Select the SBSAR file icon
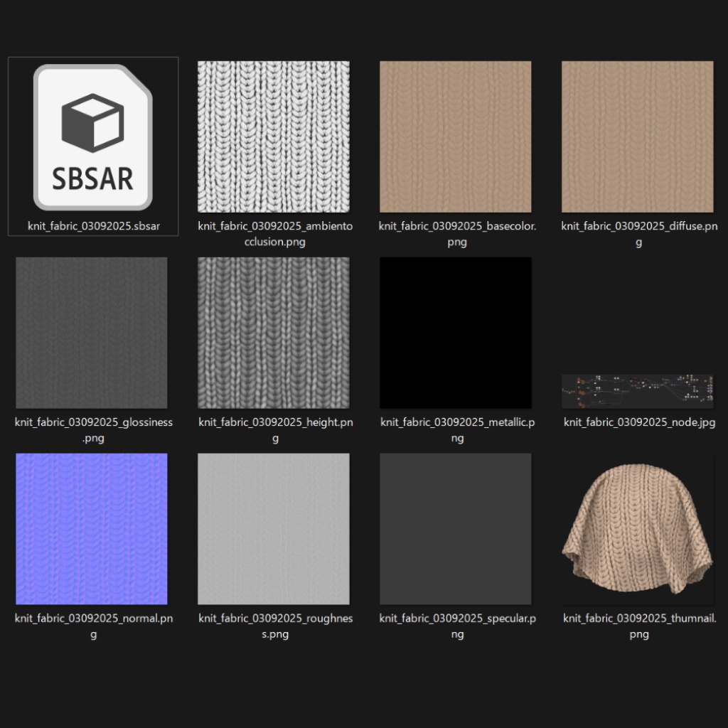The height and width of the screenshot is (728, 728). 93,137
